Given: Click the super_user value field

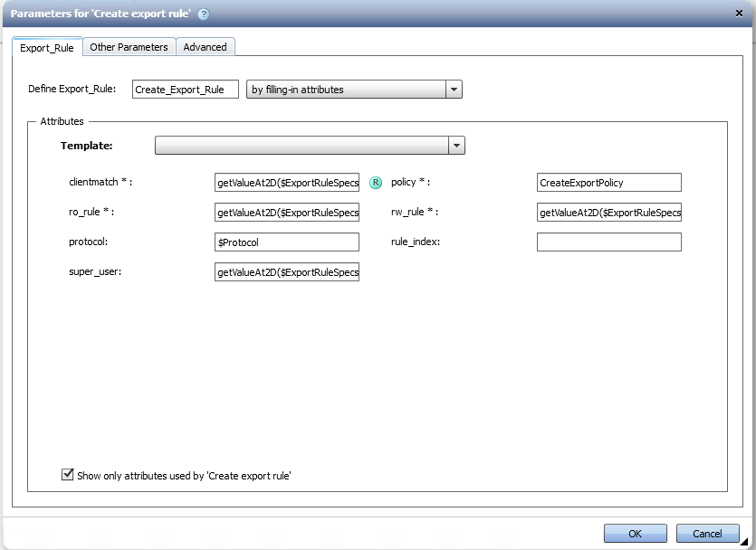Looking at the screenshot, I should [x=286, y=271].
